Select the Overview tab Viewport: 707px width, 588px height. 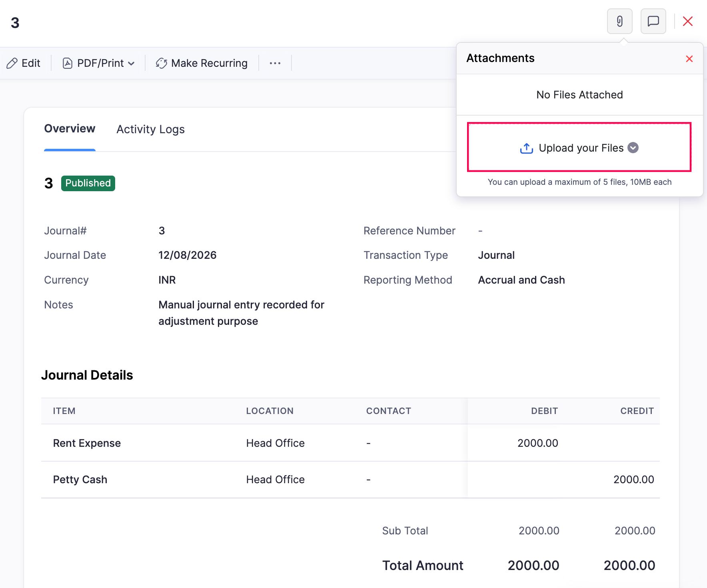coord(70,129)
